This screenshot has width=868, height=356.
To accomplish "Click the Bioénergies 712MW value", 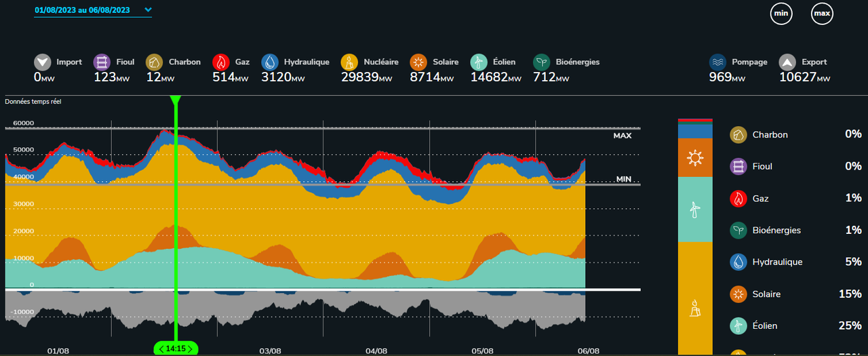I will pyautogui.click(x=551, y=77).
